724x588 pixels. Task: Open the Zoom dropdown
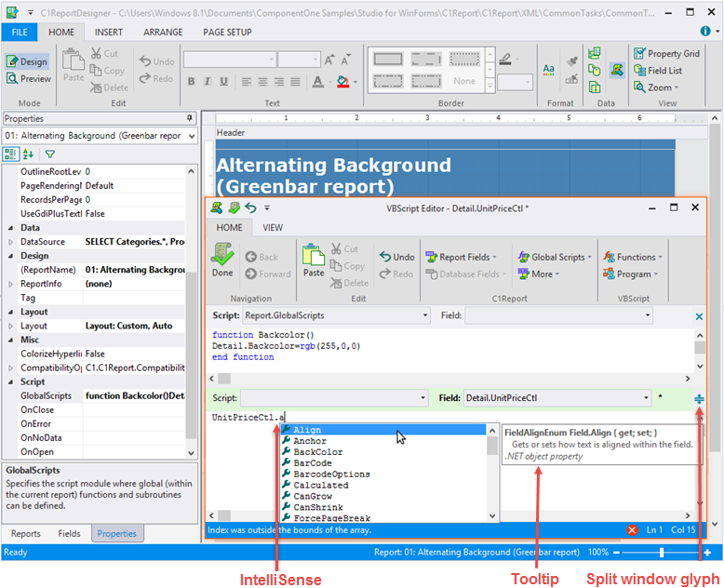pyautogui.click(x=656, y=87)
